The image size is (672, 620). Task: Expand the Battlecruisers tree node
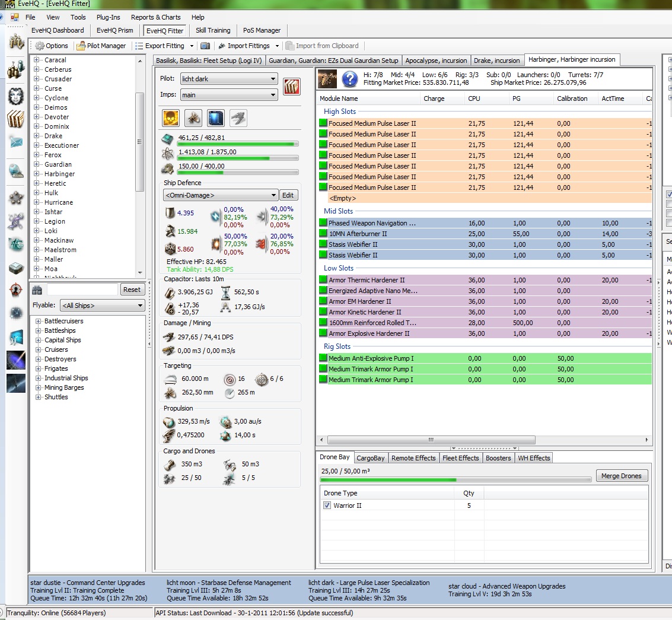38,321
